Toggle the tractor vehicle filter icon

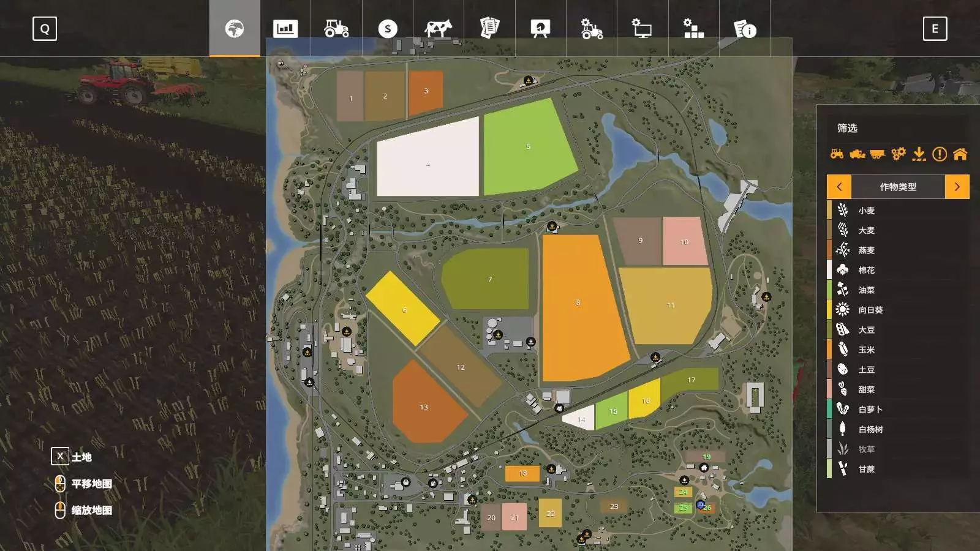(837, 154)
